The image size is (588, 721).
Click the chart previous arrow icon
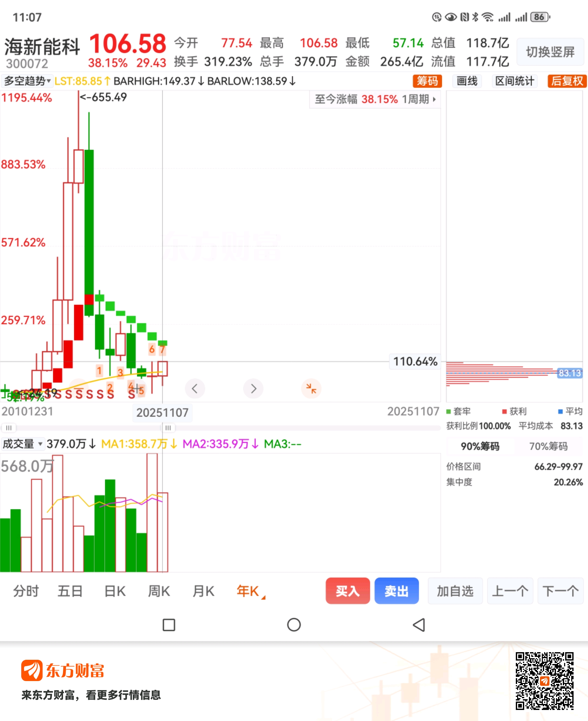tap(195, 388)
